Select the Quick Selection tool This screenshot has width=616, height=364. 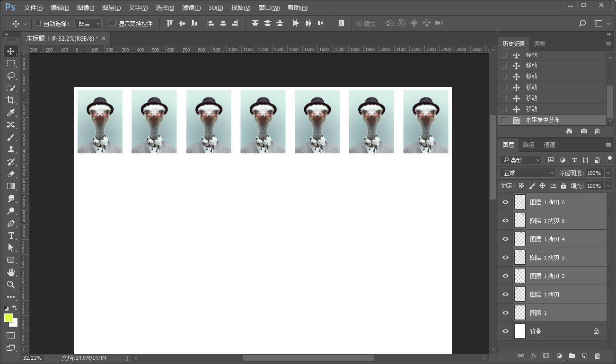click(x=11, y=88)
